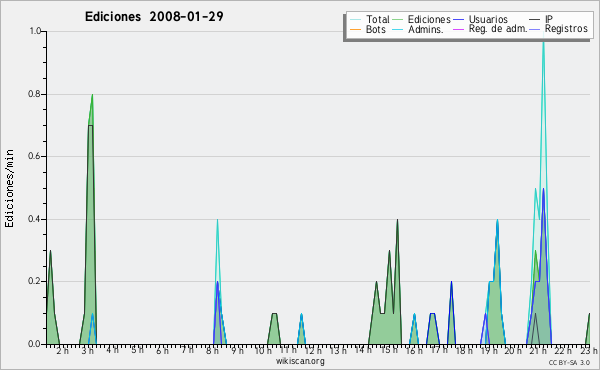Click the 0.4 y-axis value label
The image size is (600, 370).
point(35,219)
